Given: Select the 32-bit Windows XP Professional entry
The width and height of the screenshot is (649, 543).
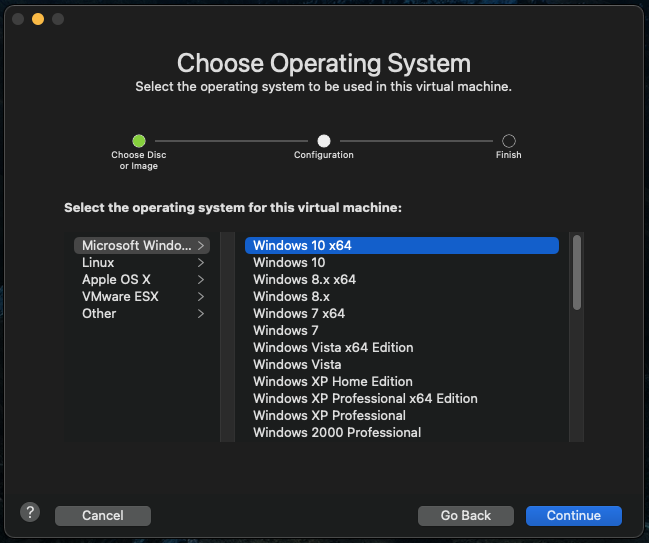Looking at the screenshot, I should click(402, 415).
